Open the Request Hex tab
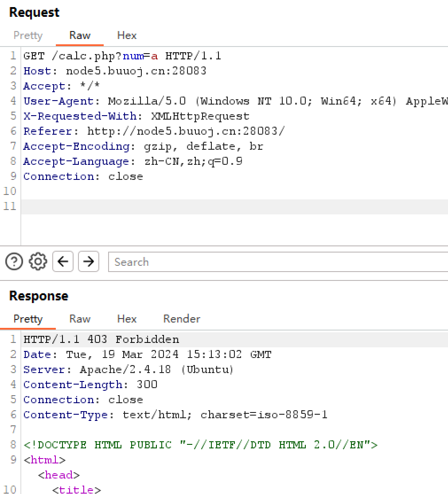Screen dimensions: 448x494 point(127,35)
